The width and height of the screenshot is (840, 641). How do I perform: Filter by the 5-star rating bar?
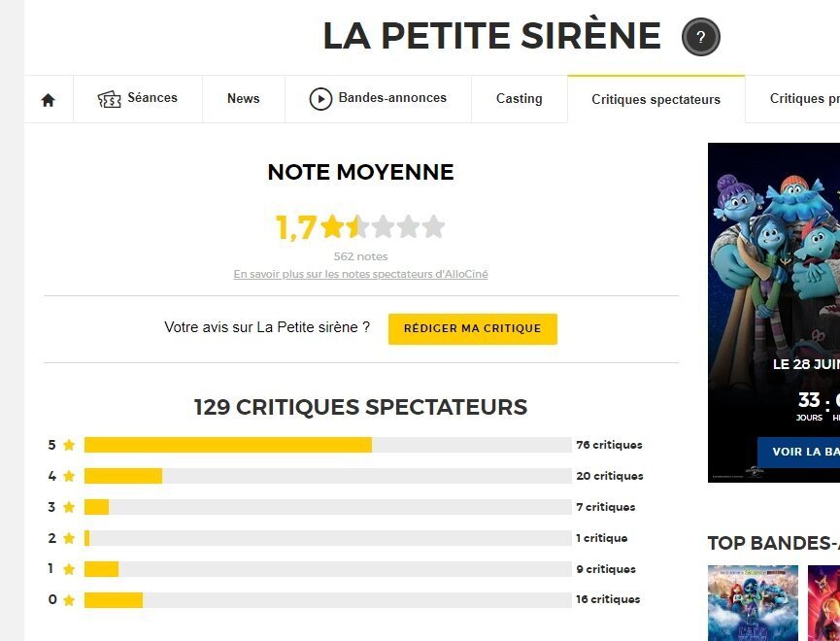tap(328, 445)
